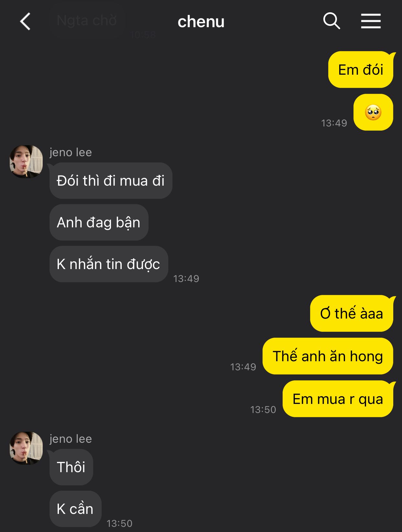The height and width of the screenshot is (532, 402).
Task: Tap the lower jeno lee sender name
Action: tap(71, 439)
